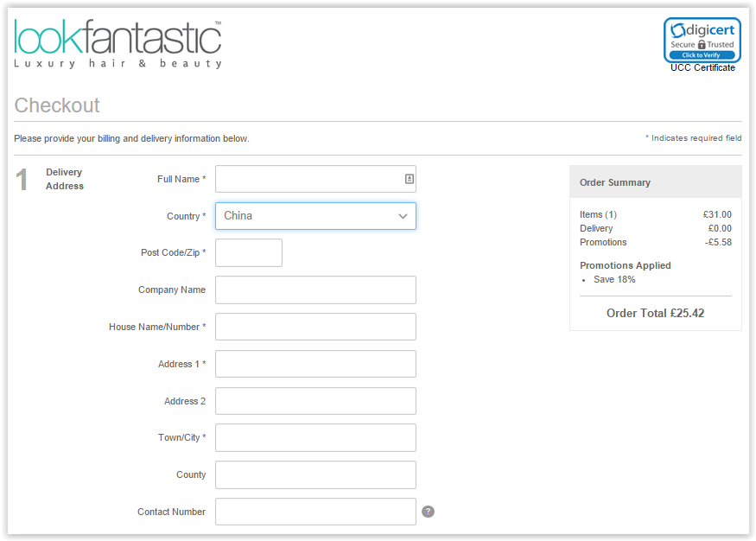Click the contact card autofill icon in Full Name

click(x=409, y=179)
